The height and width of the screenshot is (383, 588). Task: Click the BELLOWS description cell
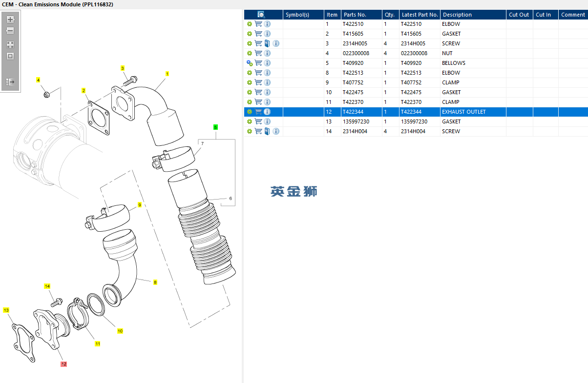[x=473, y=63]
